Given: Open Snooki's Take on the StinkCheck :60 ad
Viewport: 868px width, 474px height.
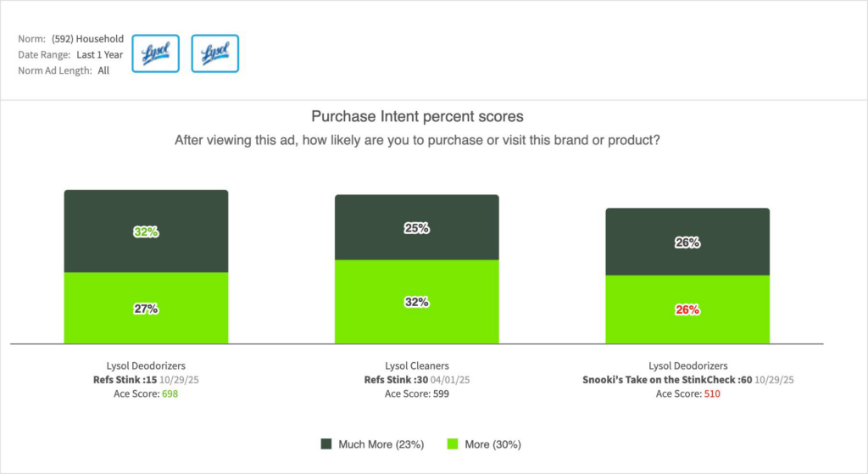Looking at the screenshot, I should [667, 380].
